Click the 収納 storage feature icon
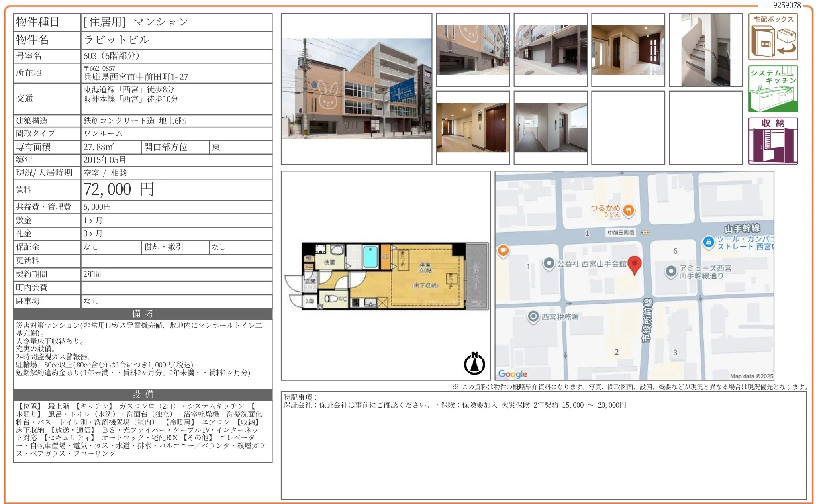 (x=773, y=141)
